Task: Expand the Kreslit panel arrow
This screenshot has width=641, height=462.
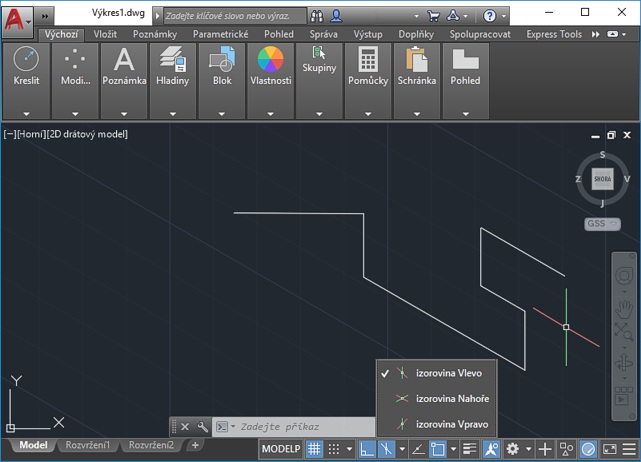Action: click(x=26, y=114)
